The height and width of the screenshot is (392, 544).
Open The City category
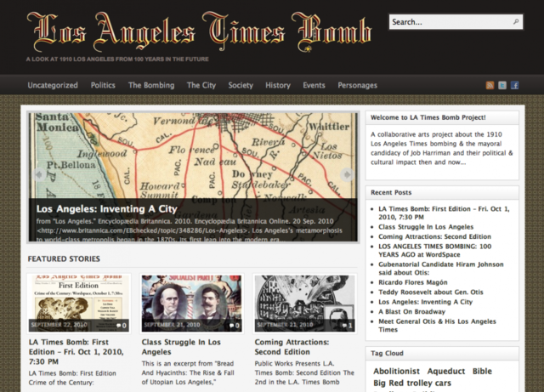[201, 85]
